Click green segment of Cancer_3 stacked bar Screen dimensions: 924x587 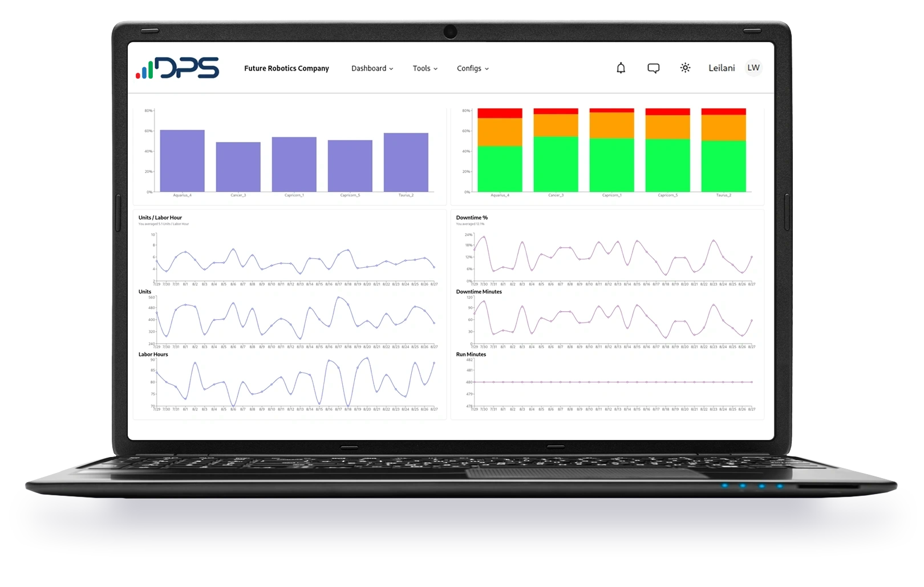[556, 164]
